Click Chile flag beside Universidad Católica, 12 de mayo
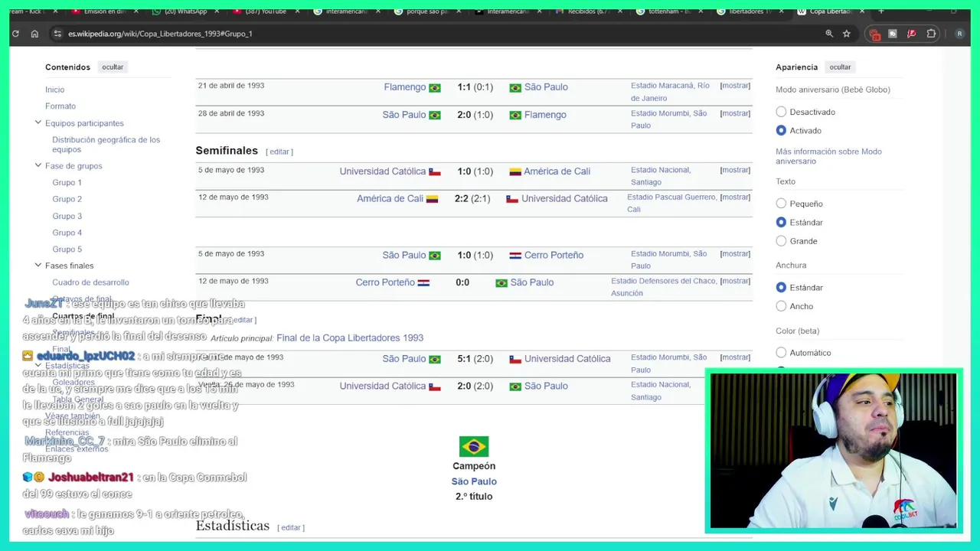 [512, 199]
